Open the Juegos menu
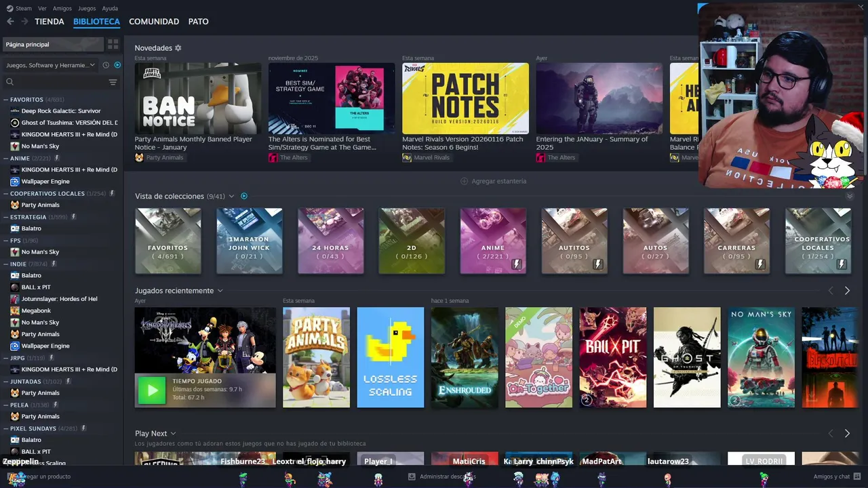Screen dimensions: 868x488 [87, 8]
